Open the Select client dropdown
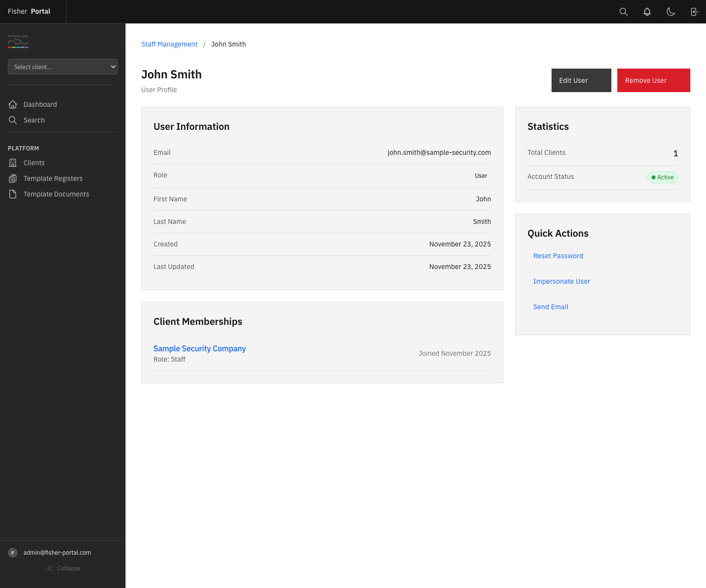706x588 pixels. 62,67
